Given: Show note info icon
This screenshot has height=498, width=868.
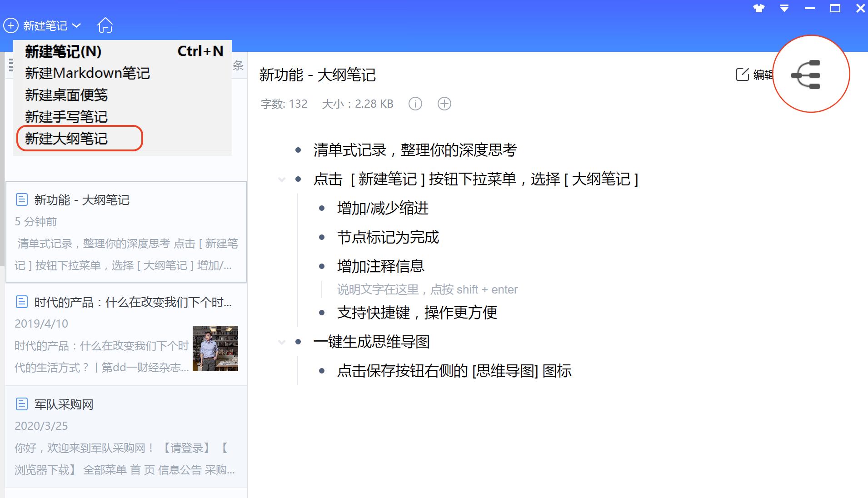Looking at the screenshot, I should click(x=415, y=104).
